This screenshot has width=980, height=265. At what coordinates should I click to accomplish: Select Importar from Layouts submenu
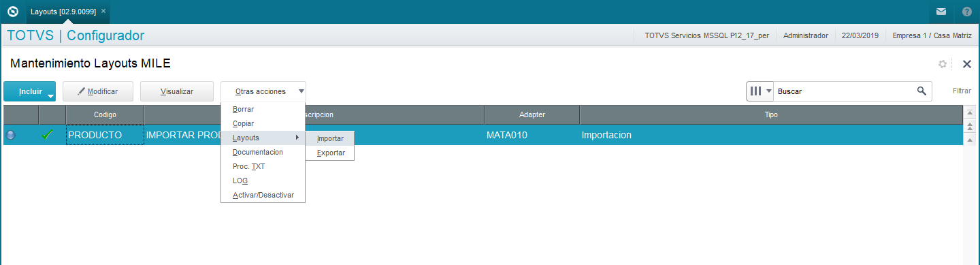click(330, 138)
